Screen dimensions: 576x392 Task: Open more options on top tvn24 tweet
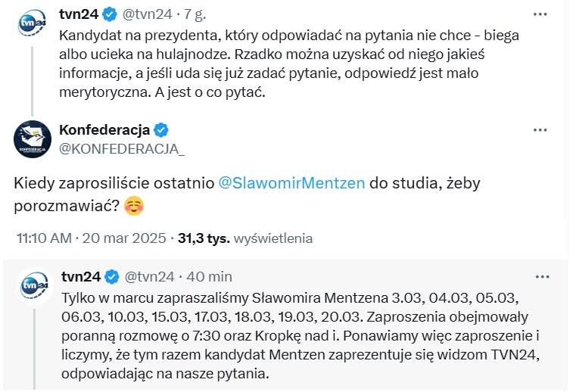pyautogui.click(x=540, y=14)
